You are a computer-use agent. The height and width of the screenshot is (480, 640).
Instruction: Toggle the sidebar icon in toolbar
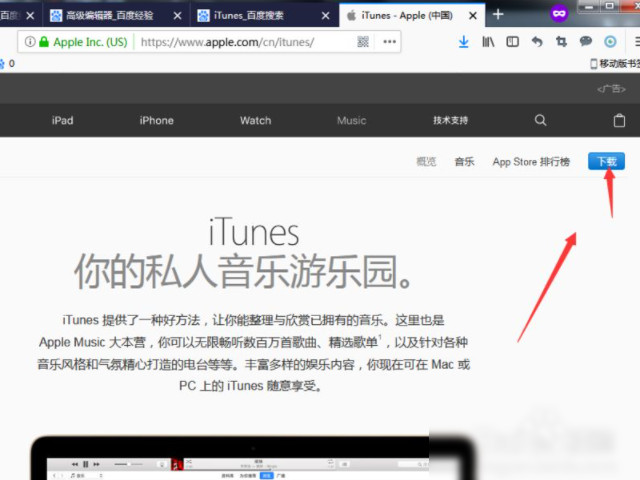(513, 42)
